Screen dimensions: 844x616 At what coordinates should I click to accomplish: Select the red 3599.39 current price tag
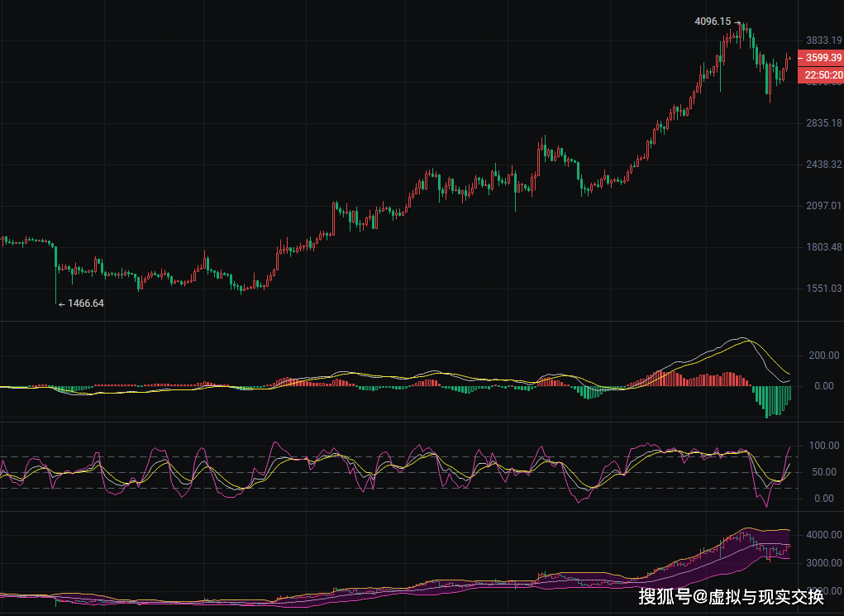[x=820, y=58]
